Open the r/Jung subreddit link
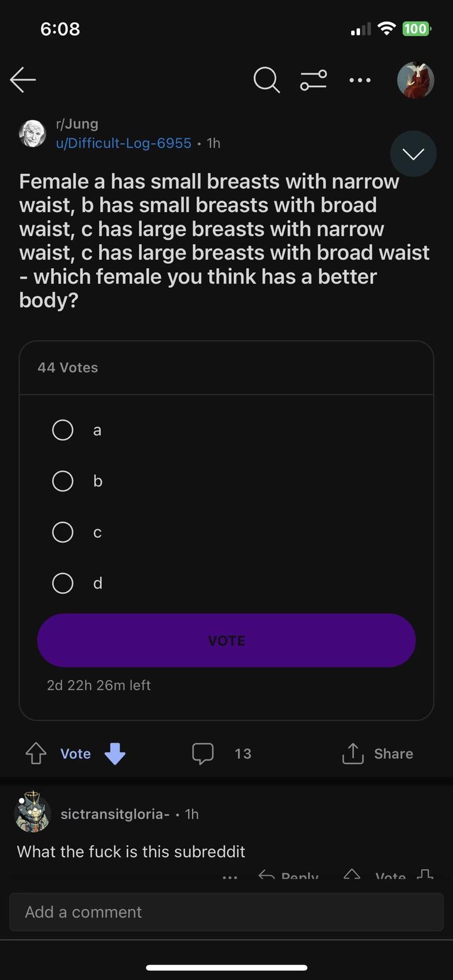 point(77,124)
